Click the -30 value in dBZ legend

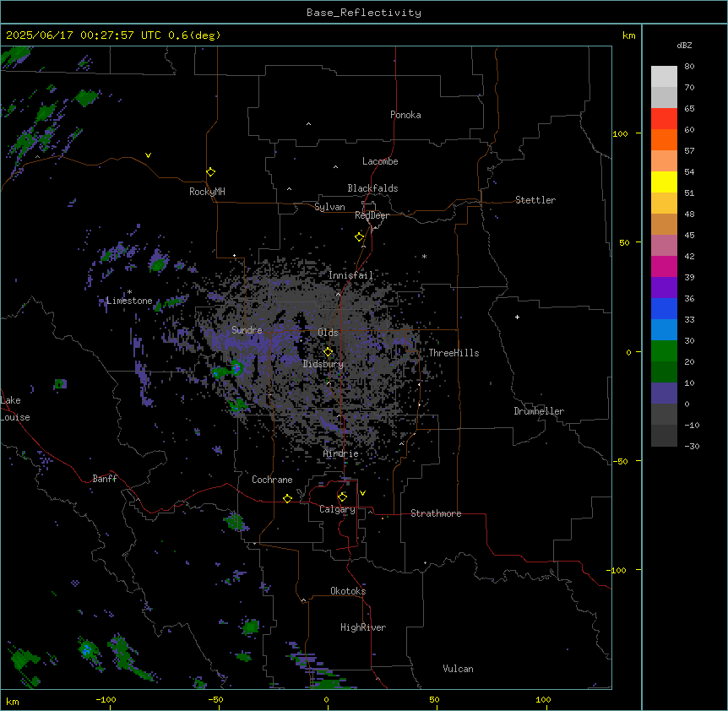(x=692, y=446)
